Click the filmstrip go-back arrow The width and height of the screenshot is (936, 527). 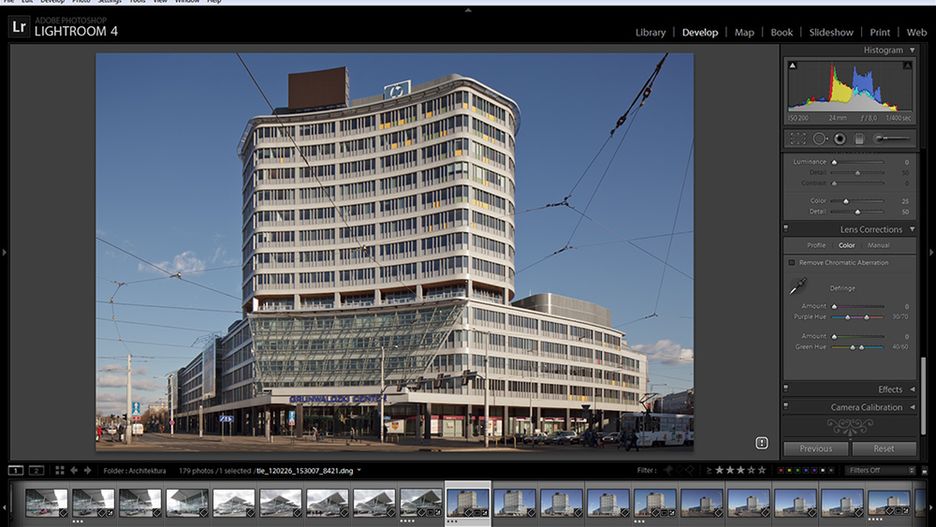click(74, 470)
